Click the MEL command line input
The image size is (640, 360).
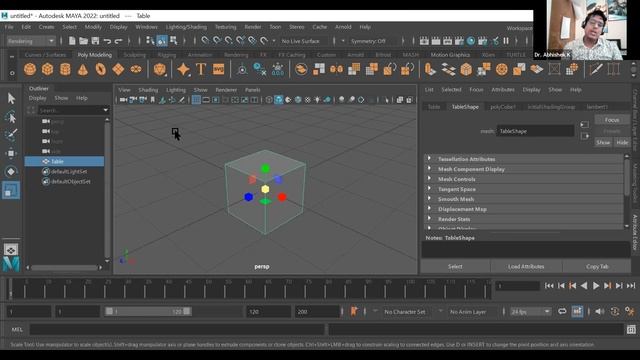(177, 329)
